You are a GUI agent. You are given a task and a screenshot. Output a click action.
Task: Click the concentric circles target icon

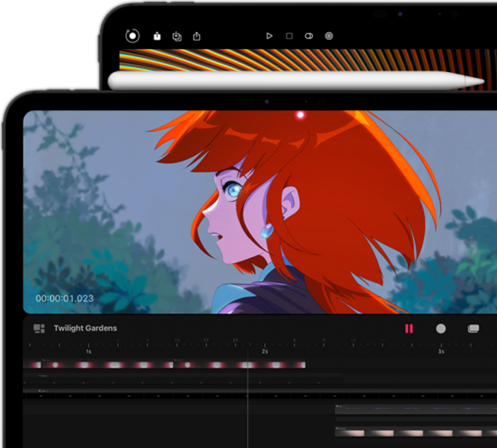click(x=329, y=36)
